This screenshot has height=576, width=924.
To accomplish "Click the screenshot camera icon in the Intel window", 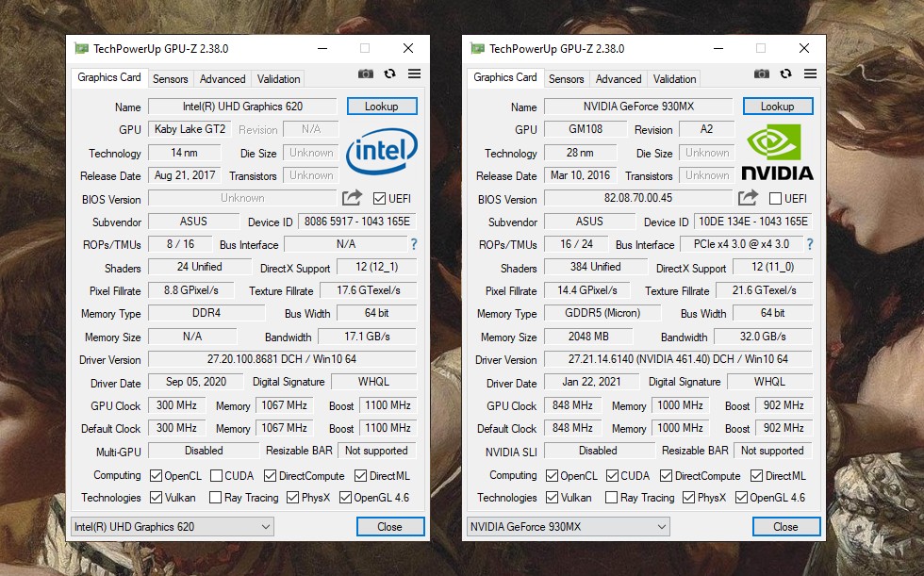I will [x=366, y=74].
